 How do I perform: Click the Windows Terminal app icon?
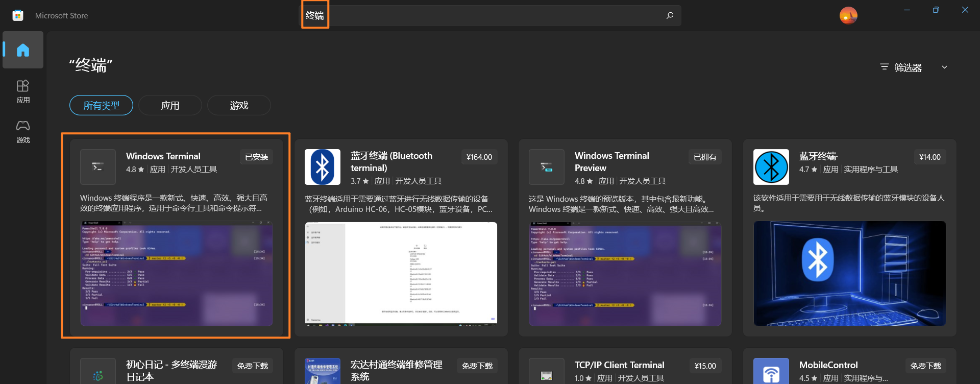(x=98, y=167)
